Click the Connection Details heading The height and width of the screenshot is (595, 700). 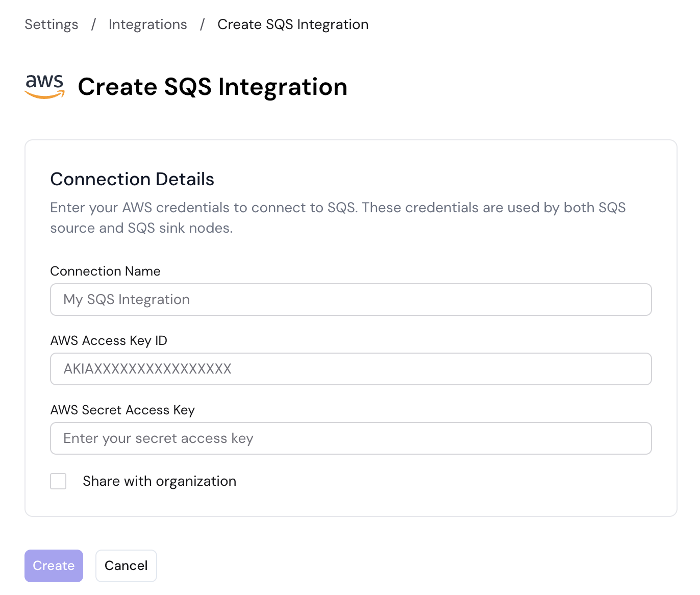[x=132, y=179]
